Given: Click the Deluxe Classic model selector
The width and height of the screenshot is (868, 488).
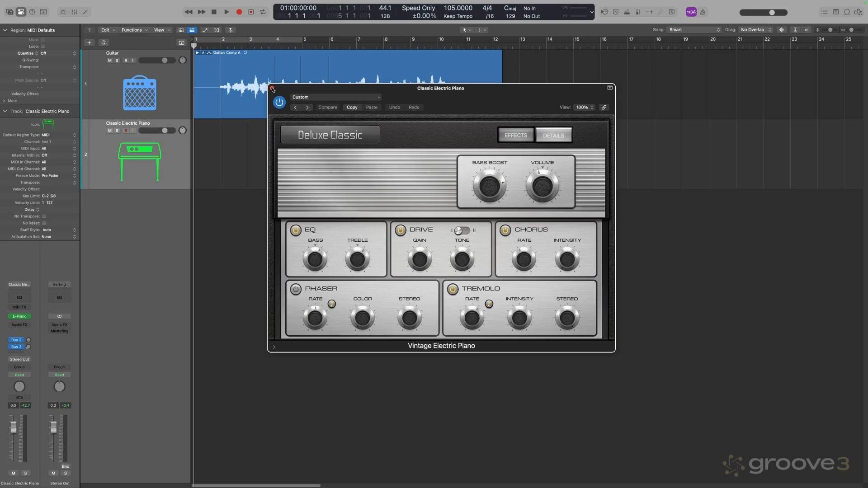Looking at the screenshot, I should [x=330, y=135].
